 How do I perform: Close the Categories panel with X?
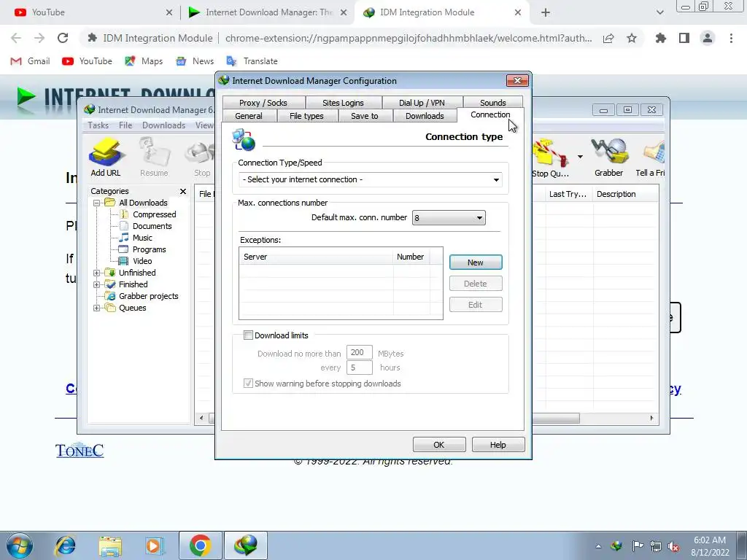183,191
